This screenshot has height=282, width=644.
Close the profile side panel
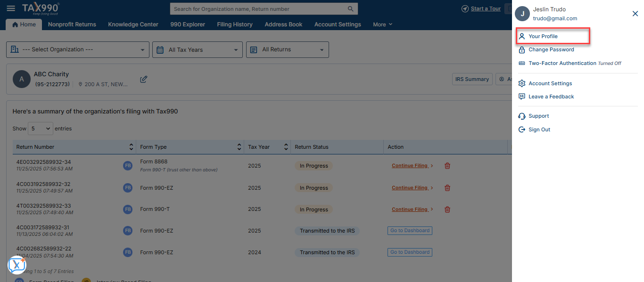pos(635,14)
